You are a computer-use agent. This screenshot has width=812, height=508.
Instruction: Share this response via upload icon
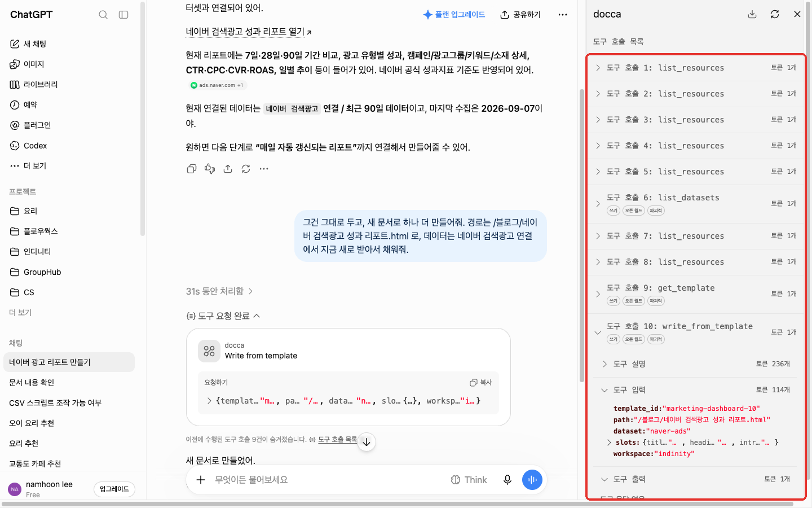(x=228, y=169)
